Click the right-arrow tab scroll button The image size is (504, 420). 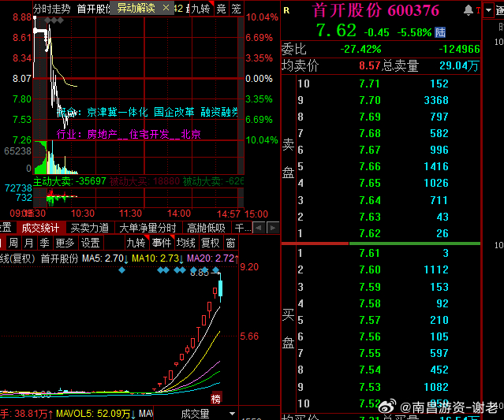point(273,228)
